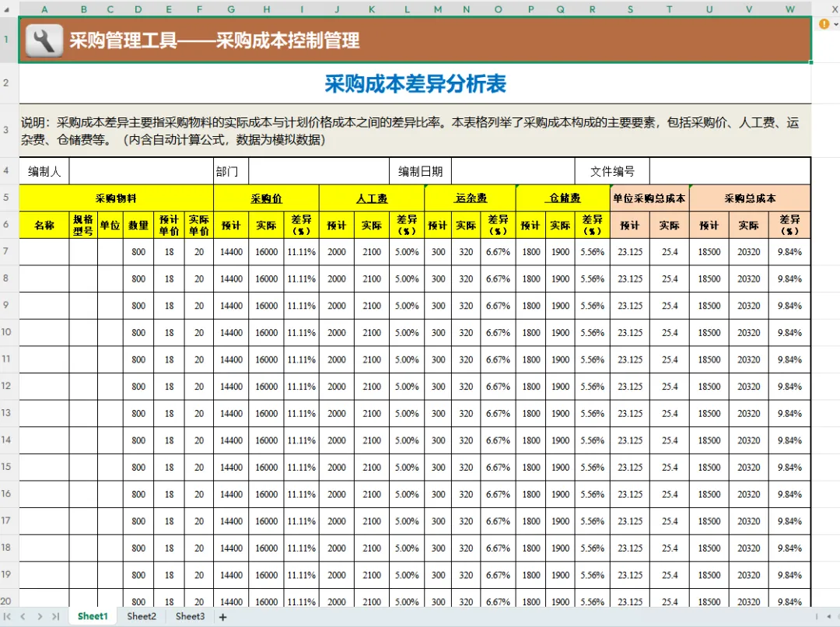Select the 编制人 label cell
Viewport: 840px width, 627px height.
click(44, 171)
